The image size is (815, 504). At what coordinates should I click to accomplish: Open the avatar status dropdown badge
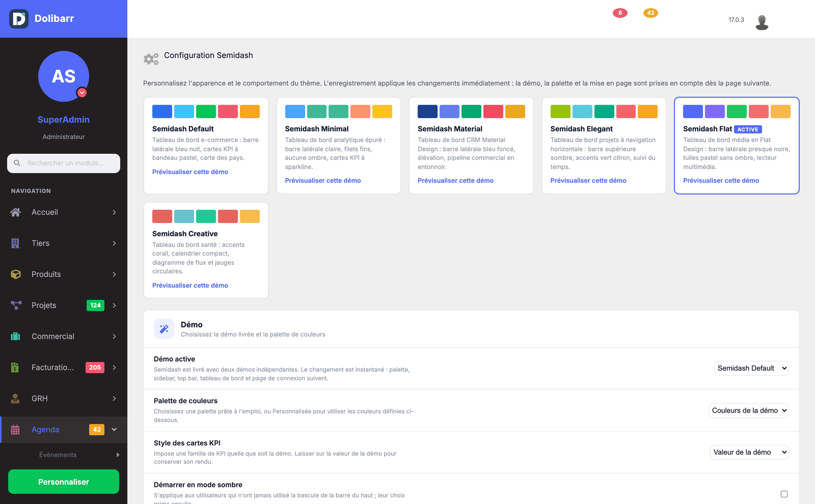pyautogui.click(x=82, y=93)
